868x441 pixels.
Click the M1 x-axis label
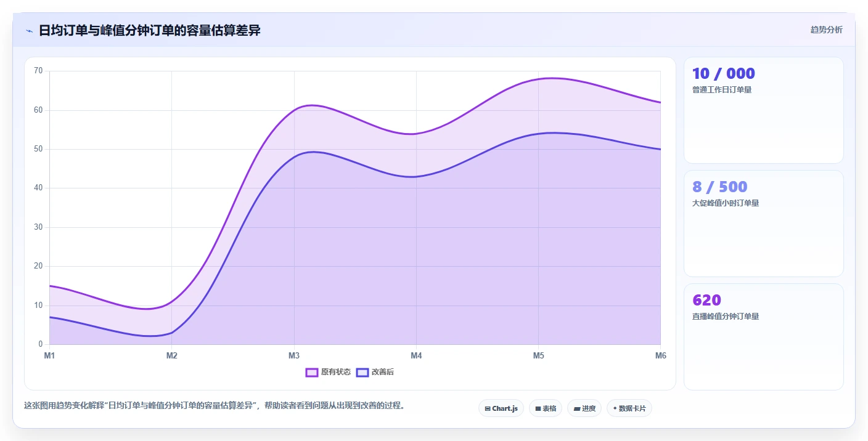(49, 355)
